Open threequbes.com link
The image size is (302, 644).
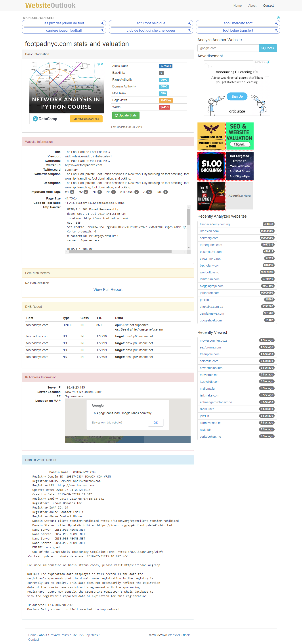(x=211, y=245)
